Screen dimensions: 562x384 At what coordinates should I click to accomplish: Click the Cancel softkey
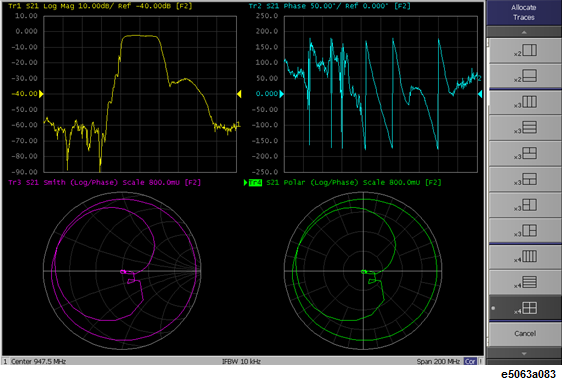[525, 334]
